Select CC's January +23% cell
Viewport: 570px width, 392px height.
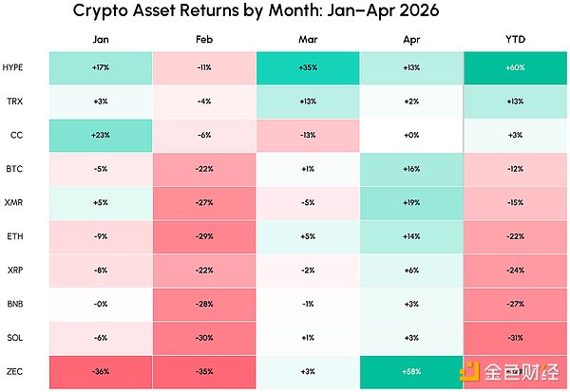click(x=101, y=134)
